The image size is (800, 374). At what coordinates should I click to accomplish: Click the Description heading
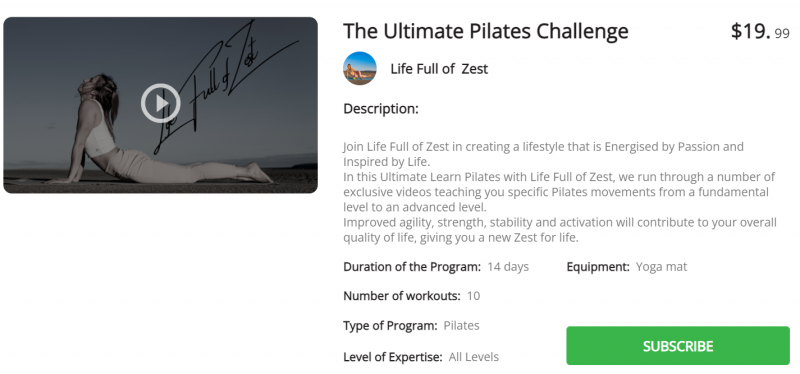pos(381,109)
